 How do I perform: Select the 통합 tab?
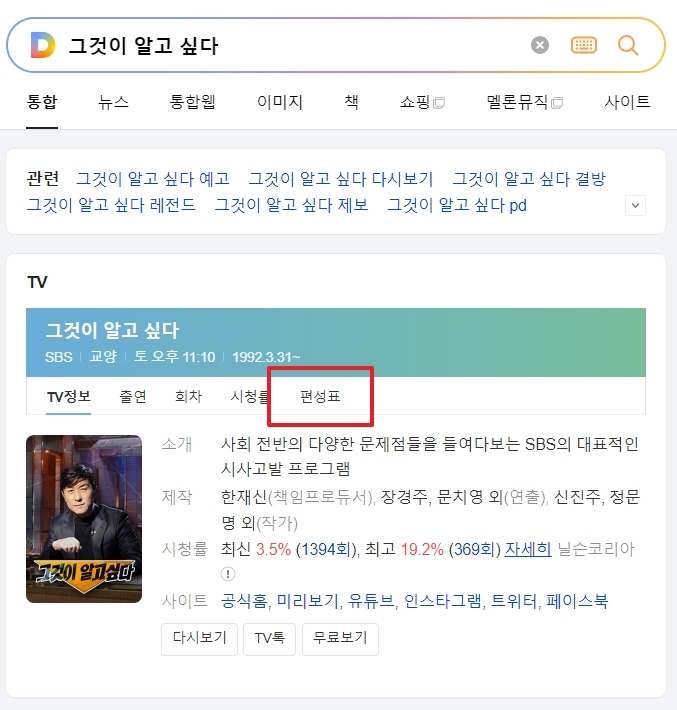coord(42,102)
